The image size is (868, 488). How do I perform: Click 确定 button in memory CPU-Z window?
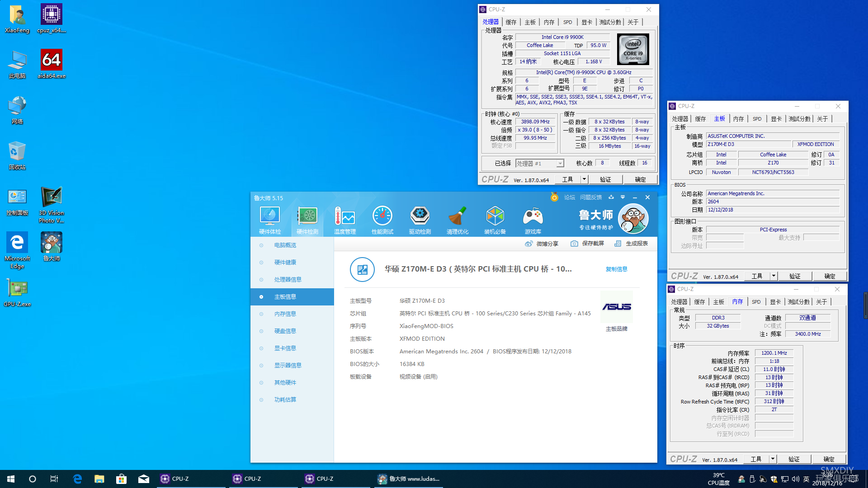pyautogui.click(x=829, y=459)
